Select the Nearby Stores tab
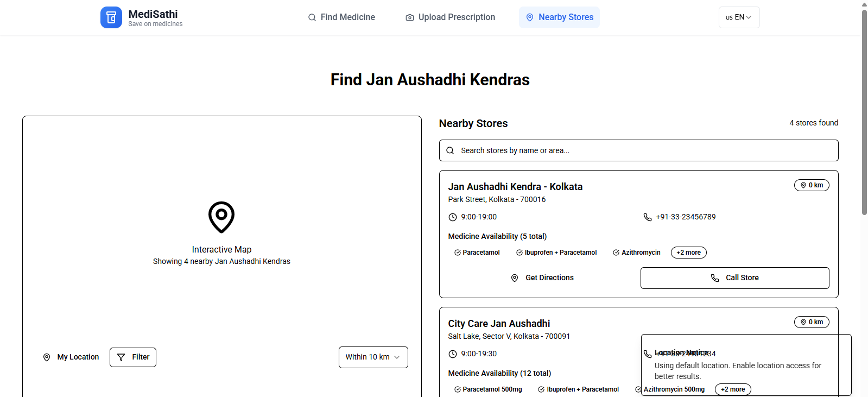Viewport: 868px width, 397px height. (x=559, y=17)
